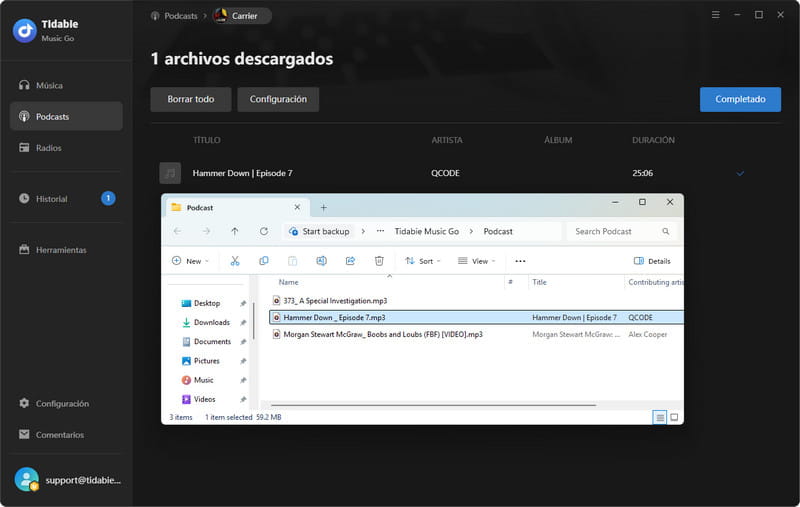Click the Search Podcast field
Image resolution: width=800 pixels, height=507 pixels.
621,231
